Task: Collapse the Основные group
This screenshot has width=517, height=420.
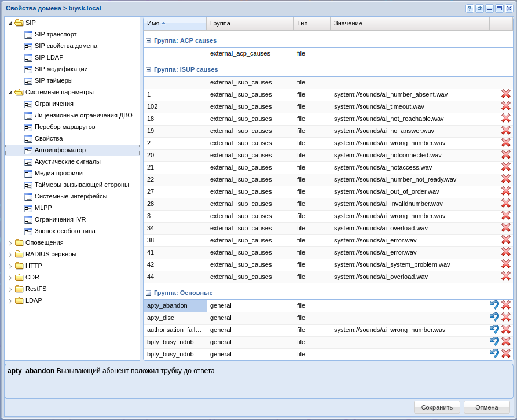Action: coord(149,293)
